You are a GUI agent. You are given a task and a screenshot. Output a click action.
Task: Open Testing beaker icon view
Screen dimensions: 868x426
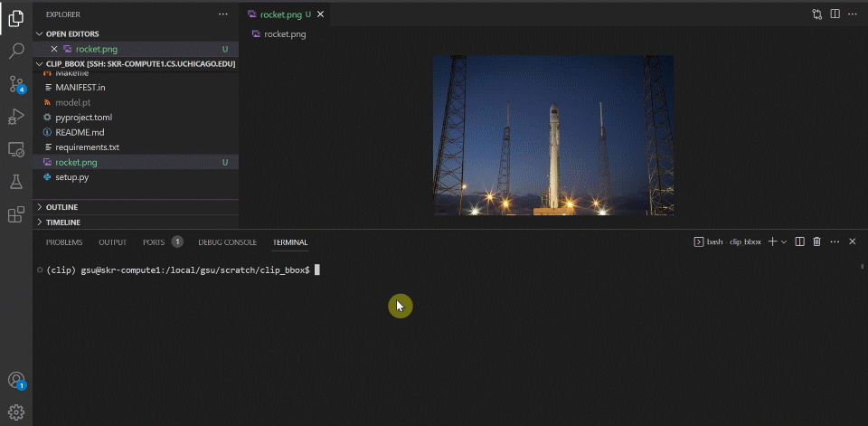pyautogui.click(x=16, y=182)
